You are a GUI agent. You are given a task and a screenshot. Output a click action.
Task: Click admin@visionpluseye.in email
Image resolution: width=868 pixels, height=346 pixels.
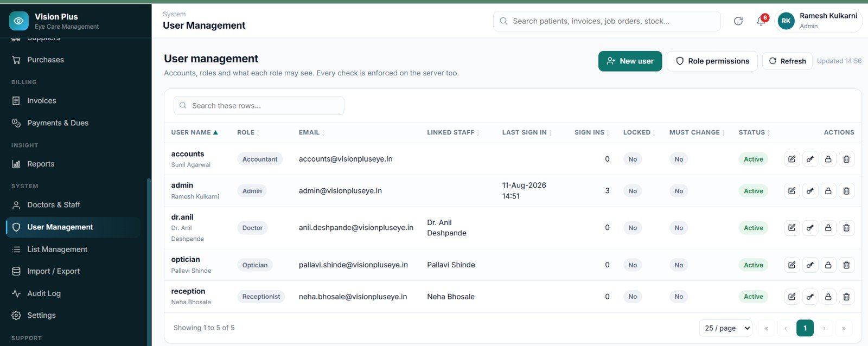[340, 191]
